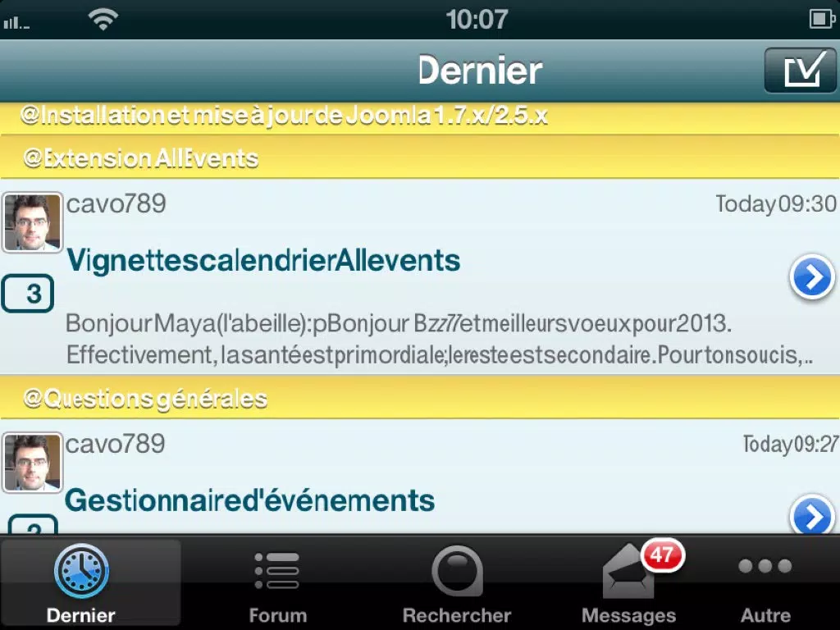Open the Extension AllEvents category header
This screenshot has height=630, width=840.
pos(420,158)
